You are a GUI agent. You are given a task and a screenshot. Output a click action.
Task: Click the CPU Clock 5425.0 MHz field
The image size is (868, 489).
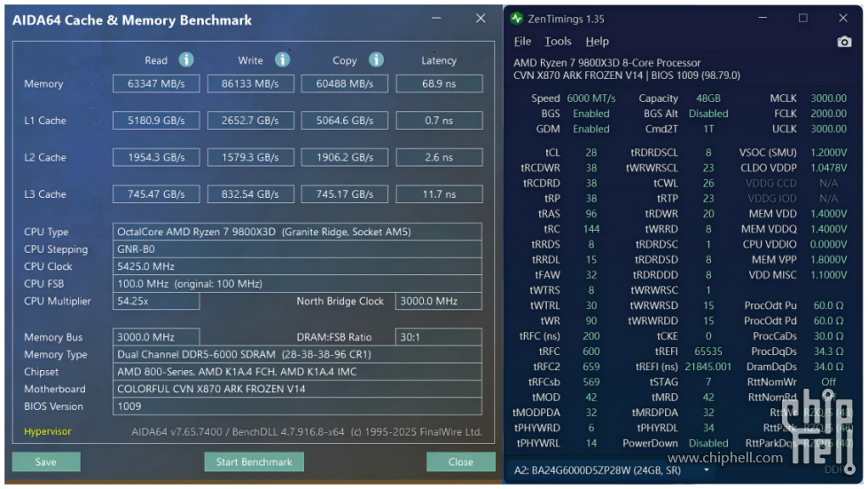click(297, 266)
